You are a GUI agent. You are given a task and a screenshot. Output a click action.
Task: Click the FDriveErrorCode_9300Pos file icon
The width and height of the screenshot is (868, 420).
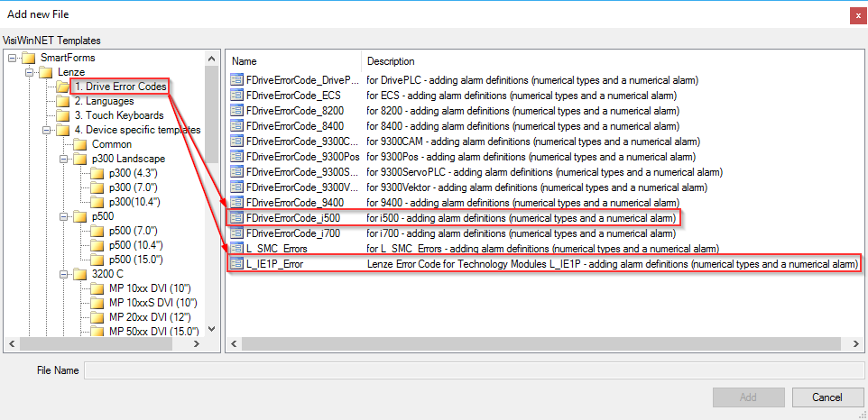point(236,157)
